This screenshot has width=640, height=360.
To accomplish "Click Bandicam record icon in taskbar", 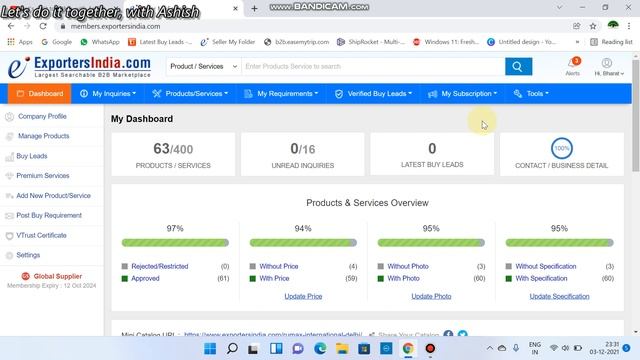I will 430,349.
